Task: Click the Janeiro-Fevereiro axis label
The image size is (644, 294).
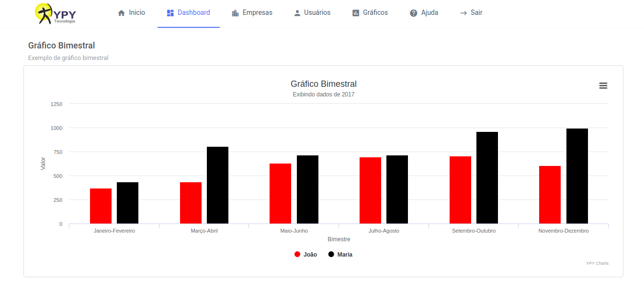Action: pos(114,231)
